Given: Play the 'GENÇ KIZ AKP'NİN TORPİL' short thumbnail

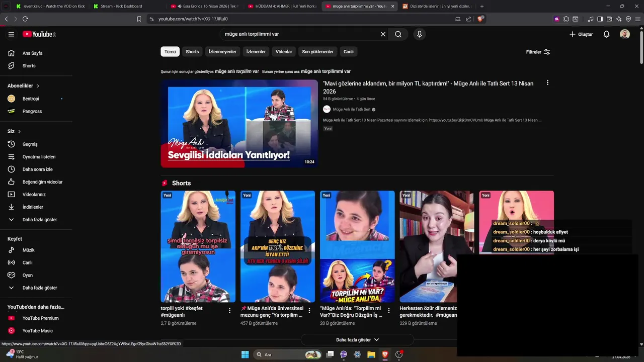Looking at the screenshot, I should click(277, 246).
